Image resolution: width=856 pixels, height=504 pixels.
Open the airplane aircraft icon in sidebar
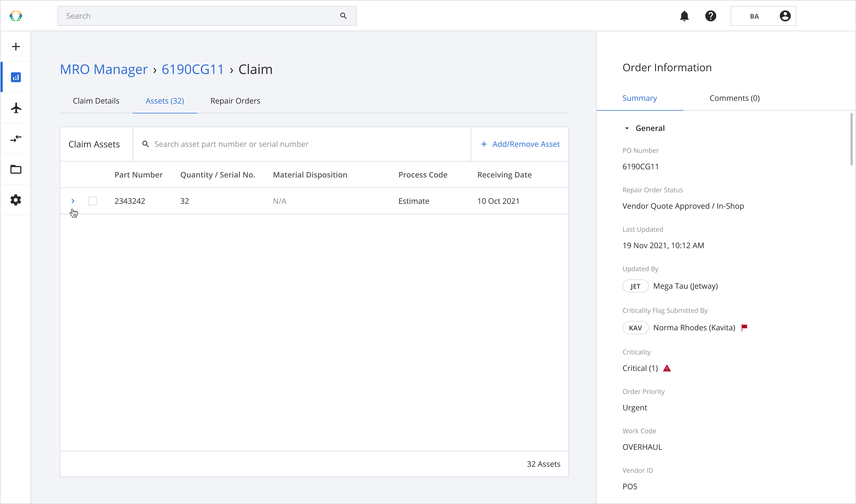16,108
